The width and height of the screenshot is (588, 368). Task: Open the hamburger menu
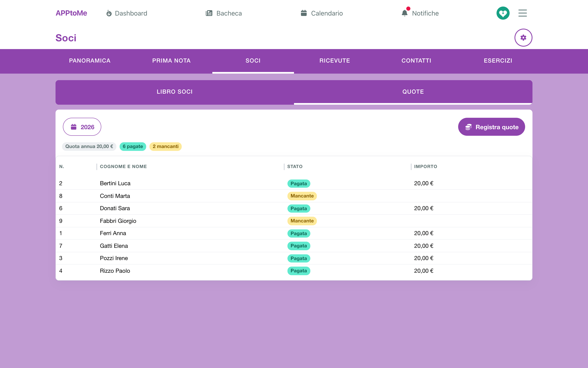point(522,13)
